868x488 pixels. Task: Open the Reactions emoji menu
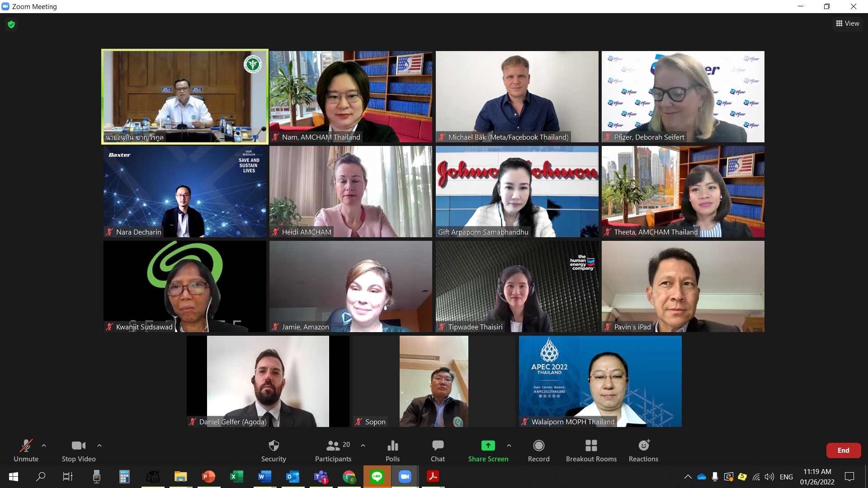[x=643, y=450]
